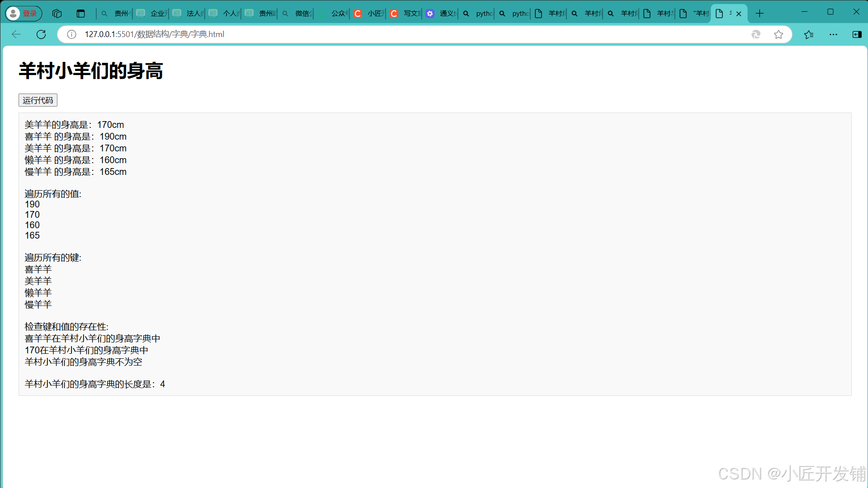The height and width of the screenshot is (488, 868).
Task: Open the workspaces icon
Action: pyautogui.click(x=57, y=14)
